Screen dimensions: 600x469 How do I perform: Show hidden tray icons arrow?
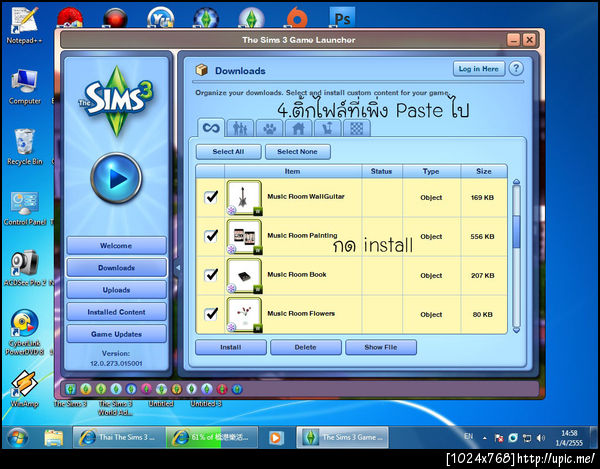(x=485, y=438)
